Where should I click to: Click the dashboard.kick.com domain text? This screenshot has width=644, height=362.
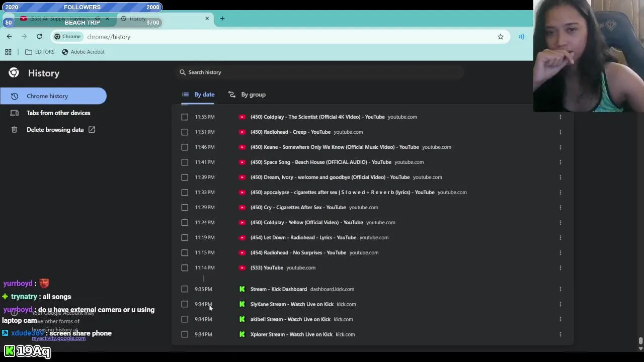point(332,289)
